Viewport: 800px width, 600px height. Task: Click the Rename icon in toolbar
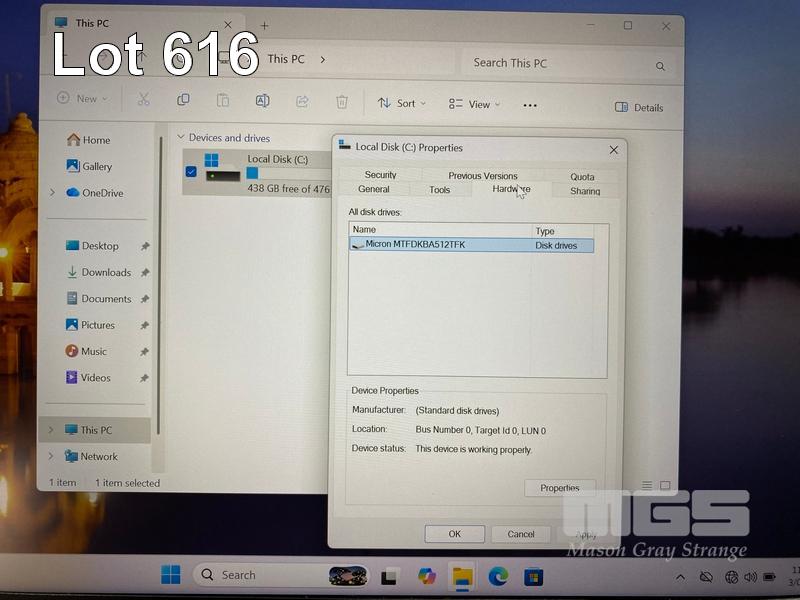(262, 101)
